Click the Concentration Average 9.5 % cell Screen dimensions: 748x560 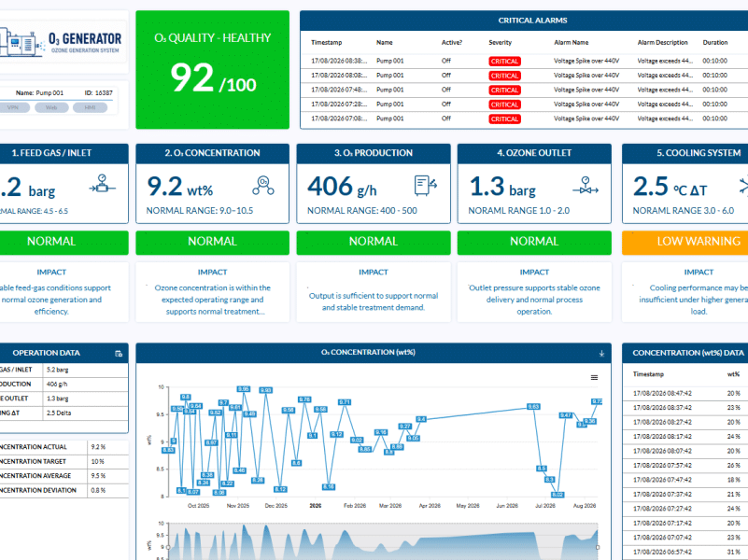(x=107, y=476)
